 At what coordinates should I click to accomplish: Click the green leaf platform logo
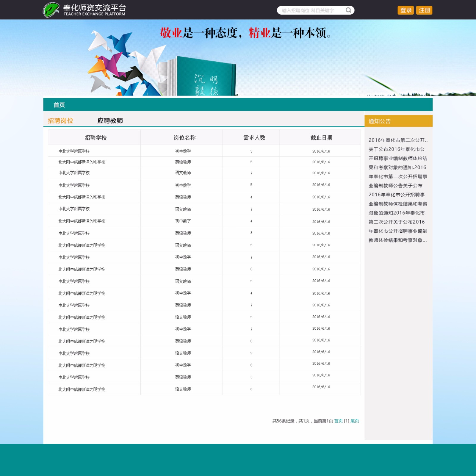[x=51, y=10]
